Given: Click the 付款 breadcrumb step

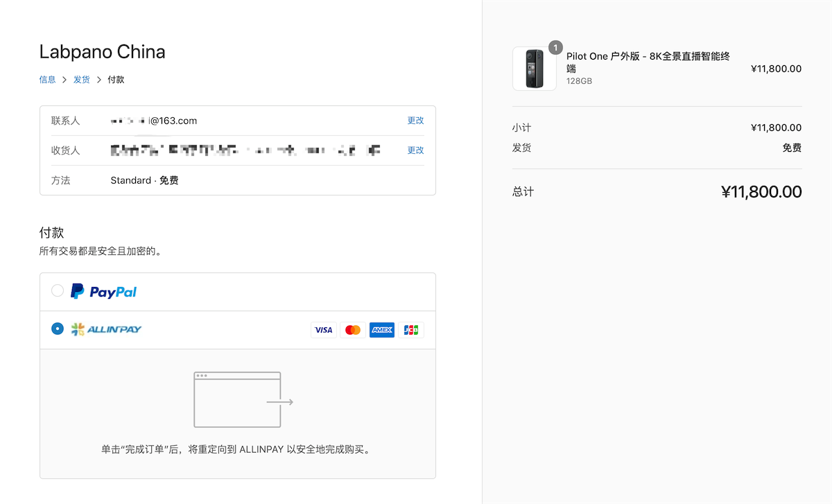Looking at the screenshot, I should click(116, 80).
